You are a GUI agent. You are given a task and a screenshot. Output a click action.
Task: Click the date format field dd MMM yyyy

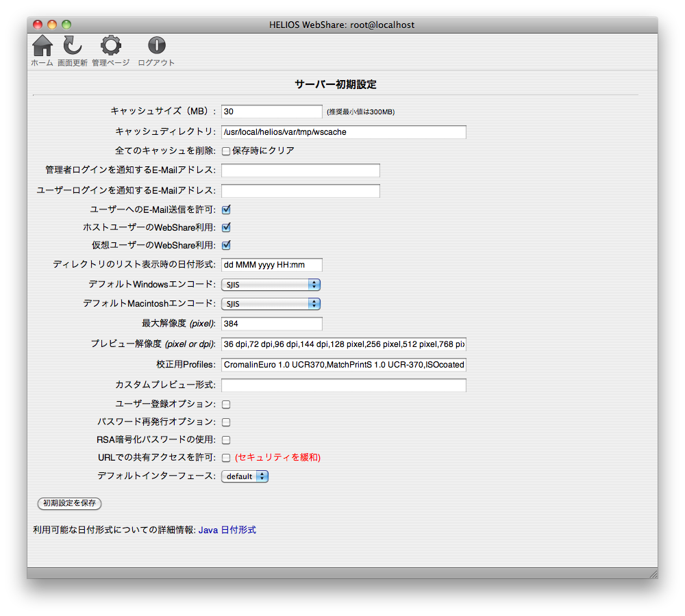[x=272, y=265]
